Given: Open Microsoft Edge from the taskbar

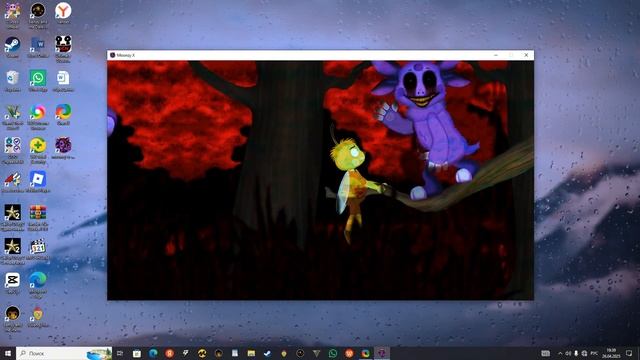Looking at the screenshot, I should [x=153, y=353].
